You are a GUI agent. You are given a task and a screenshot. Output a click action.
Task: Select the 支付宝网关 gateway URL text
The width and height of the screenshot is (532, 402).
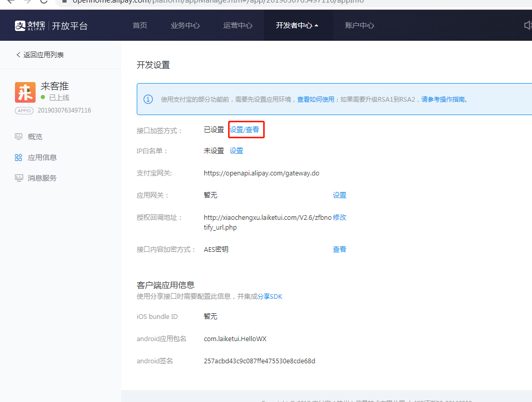click(262, 173)
